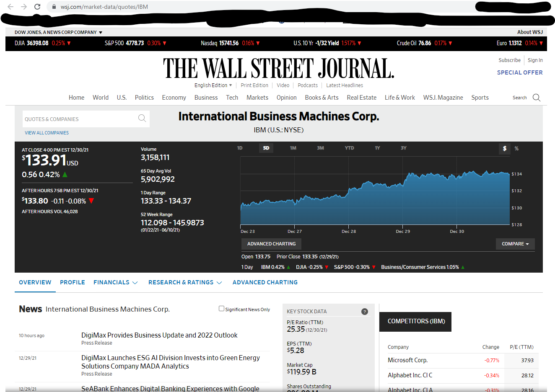This screenshot has height=392, width=555.
Task: Open WSJ. Magazine section
Action: coord(443,98)
